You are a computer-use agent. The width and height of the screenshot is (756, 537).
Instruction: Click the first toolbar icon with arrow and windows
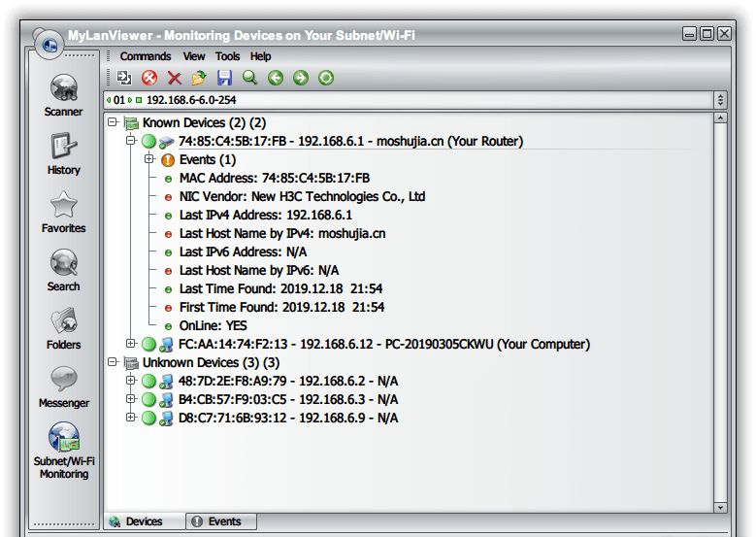pyautogui.click(x=124, y=78)
